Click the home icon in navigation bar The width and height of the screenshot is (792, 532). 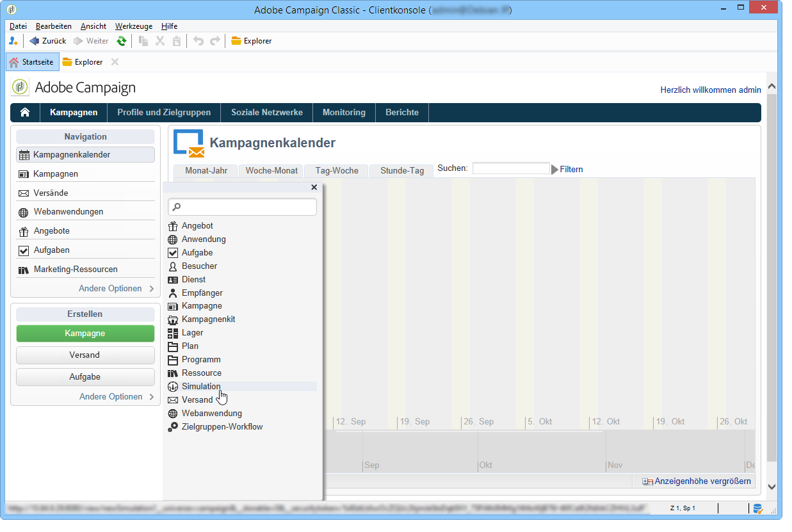click(25, 113)
